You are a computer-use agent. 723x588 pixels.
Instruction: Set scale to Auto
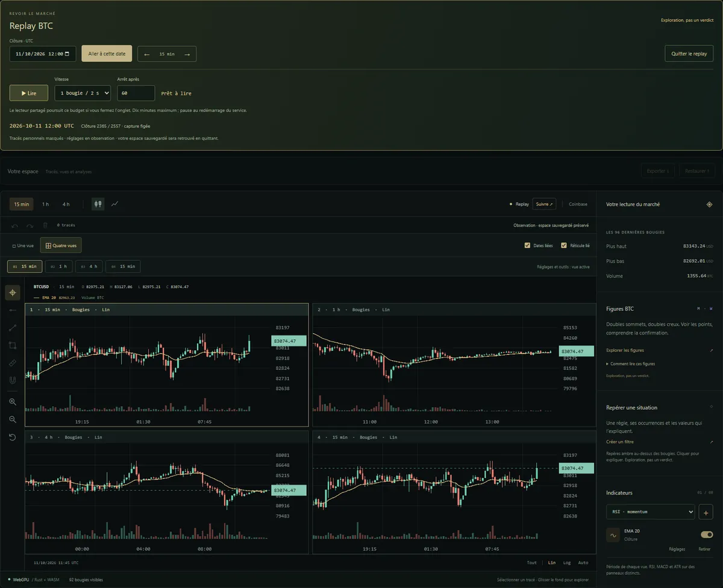[x=583, y=563]
